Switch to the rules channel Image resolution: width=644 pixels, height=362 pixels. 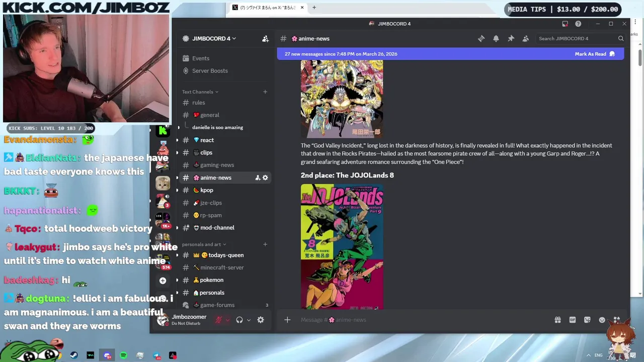click(x=225, y=103)
